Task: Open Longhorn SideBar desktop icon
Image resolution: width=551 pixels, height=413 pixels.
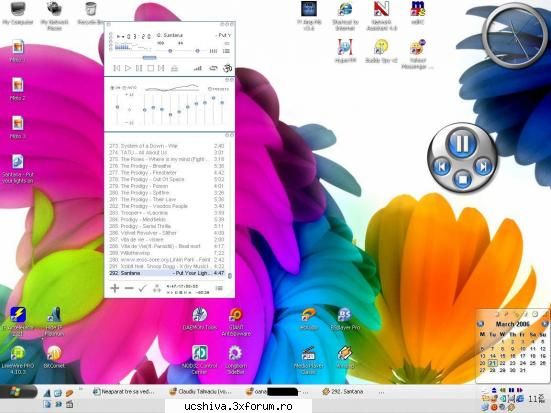Action: pyautogui.click(x=235, y=359)
